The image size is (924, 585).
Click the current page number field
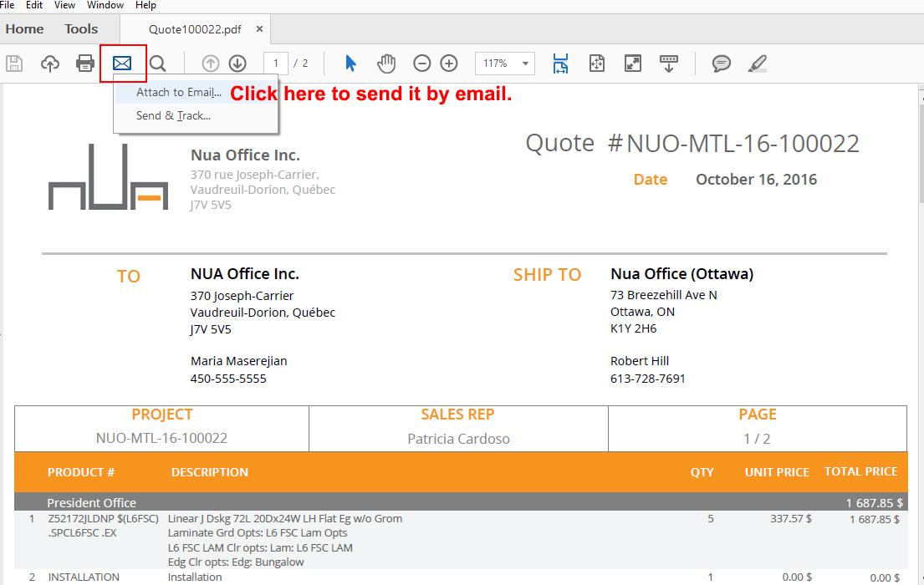click(x=276, y=64)
